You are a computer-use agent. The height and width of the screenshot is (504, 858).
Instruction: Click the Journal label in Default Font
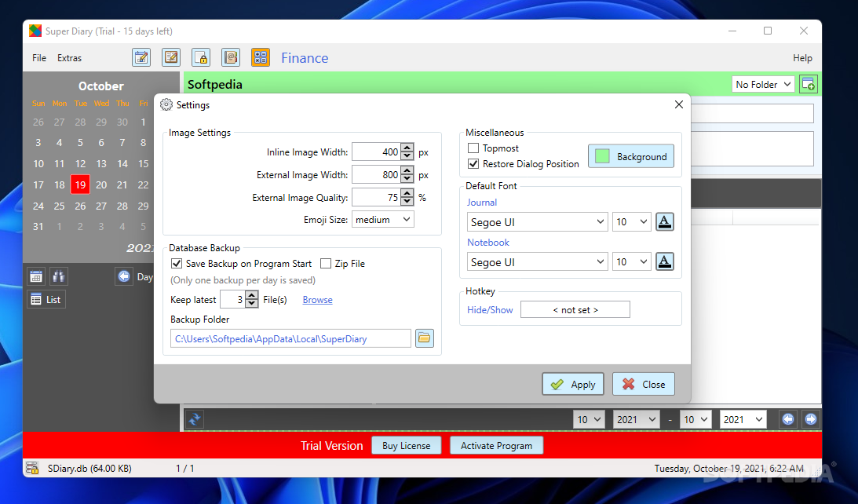pos(481,203)
